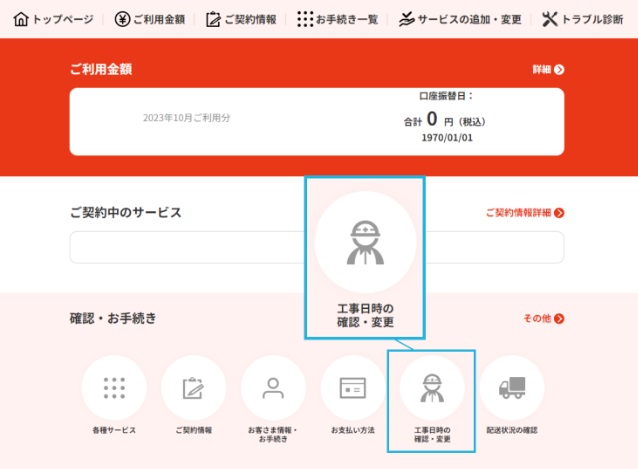Image resolution: width=638 pixels, height=469 pixels.
Task: Click the 確認・お手続き heading text
Action: 113,318
